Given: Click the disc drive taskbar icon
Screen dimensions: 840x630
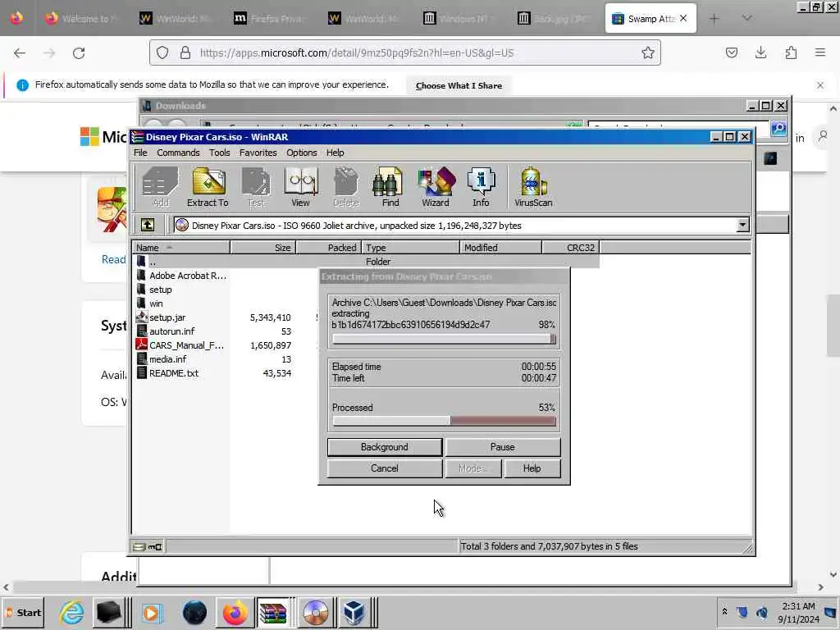Looking at the screenshot, I should pos(315,612).
